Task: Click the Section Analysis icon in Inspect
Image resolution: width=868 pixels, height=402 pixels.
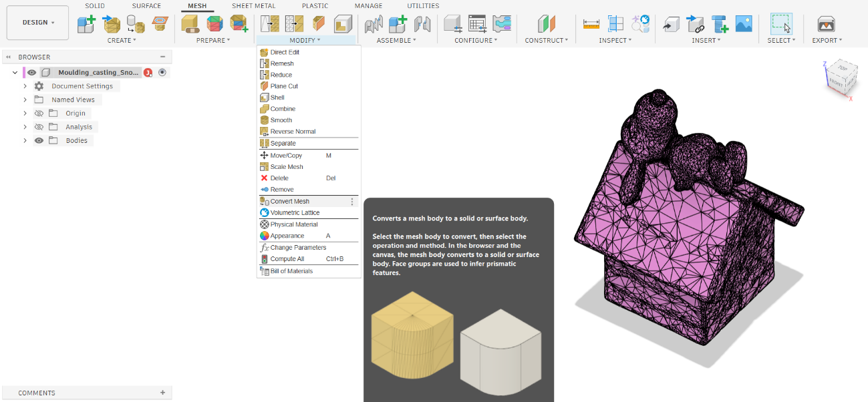Action: [615, 24]
